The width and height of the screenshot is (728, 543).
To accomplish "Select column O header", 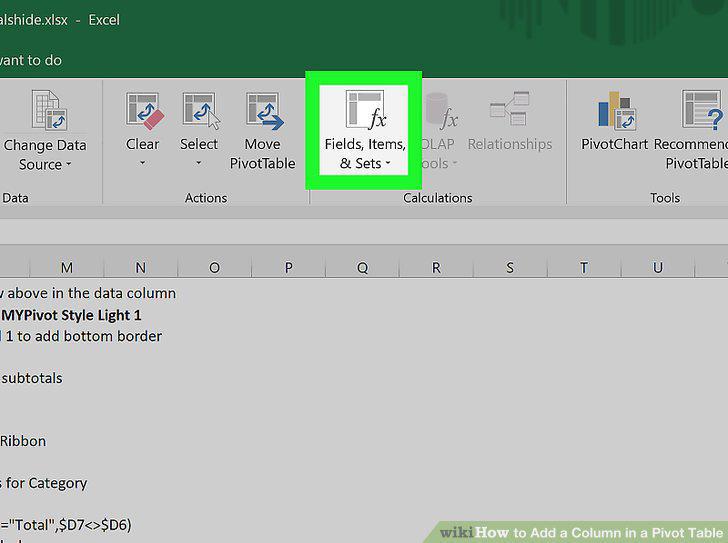I will tap(214, 267).
